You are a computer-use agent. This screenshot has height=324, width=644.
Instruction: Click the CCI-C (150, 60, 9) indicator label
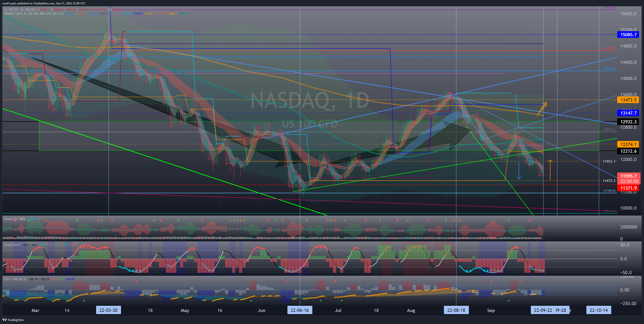coord(15,279)
